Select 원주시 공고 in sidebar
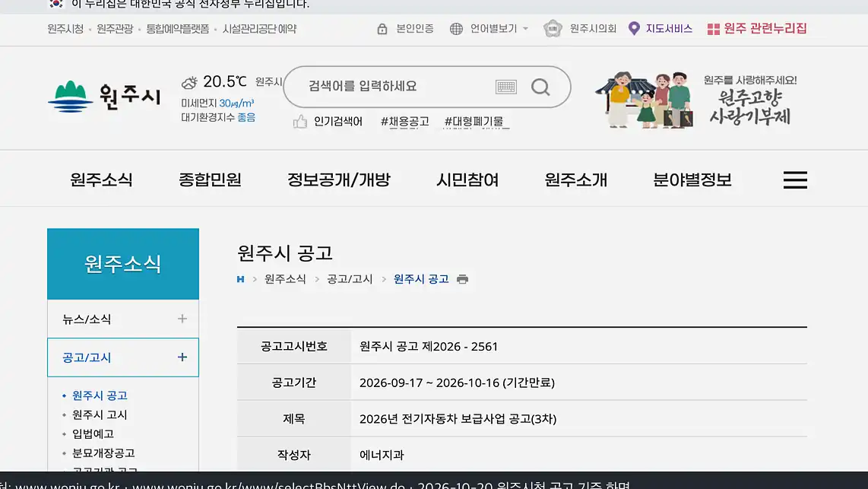This screenshot has width=868, height=489. 100,395
